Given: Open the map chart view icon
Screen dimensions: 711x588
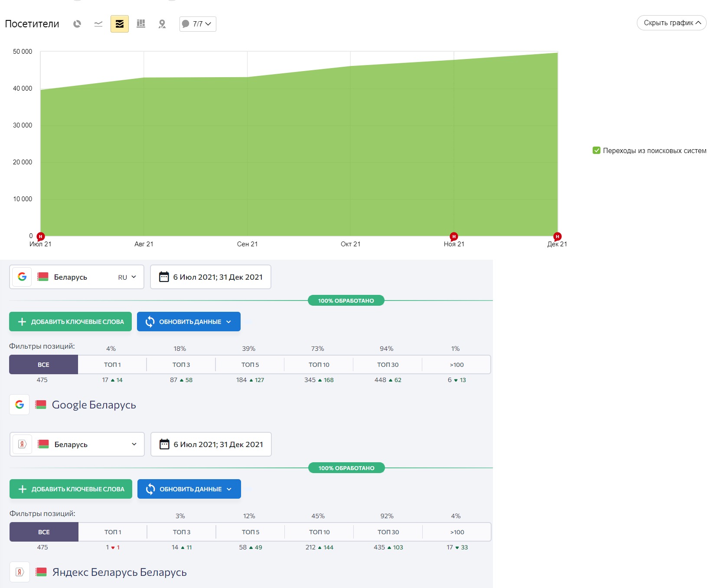Looking at the screenshot, I should 162,24.
